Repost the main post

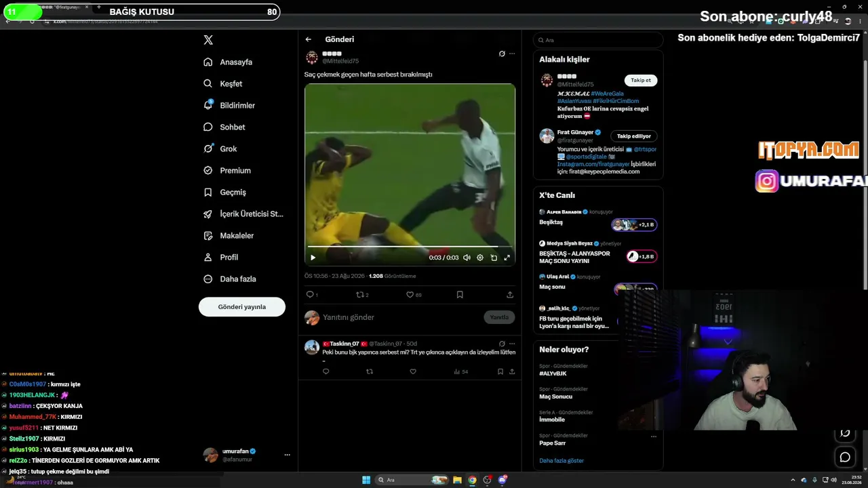tap(363, 295)
